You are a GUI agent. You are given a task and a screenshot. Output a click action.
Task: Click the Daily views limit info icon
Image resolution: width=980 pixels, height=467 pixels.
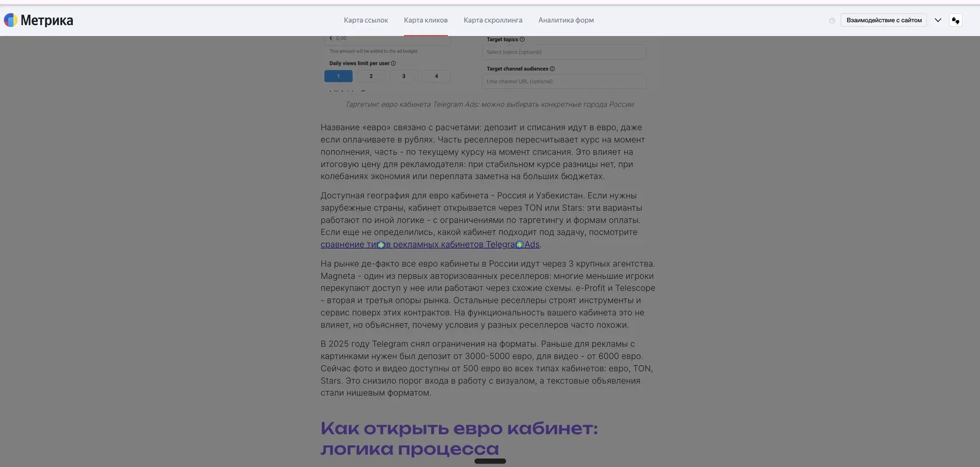[x=393, y=64]
